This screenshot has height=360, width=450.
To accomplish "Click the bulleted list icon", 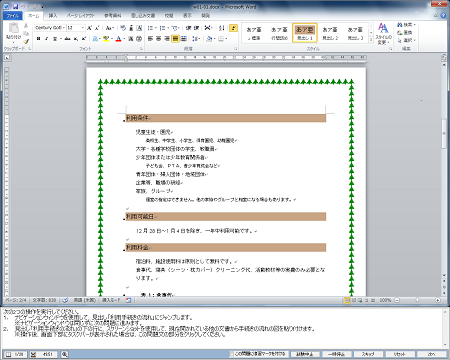I will (x=150, y=28).
